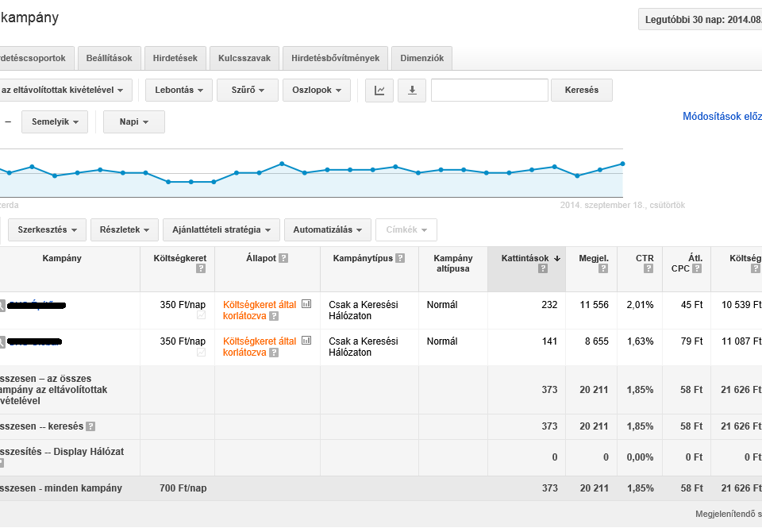Click the 10 539 Ft cost cell
This screenshot has width=762, height=532.
tap(741, 305)
